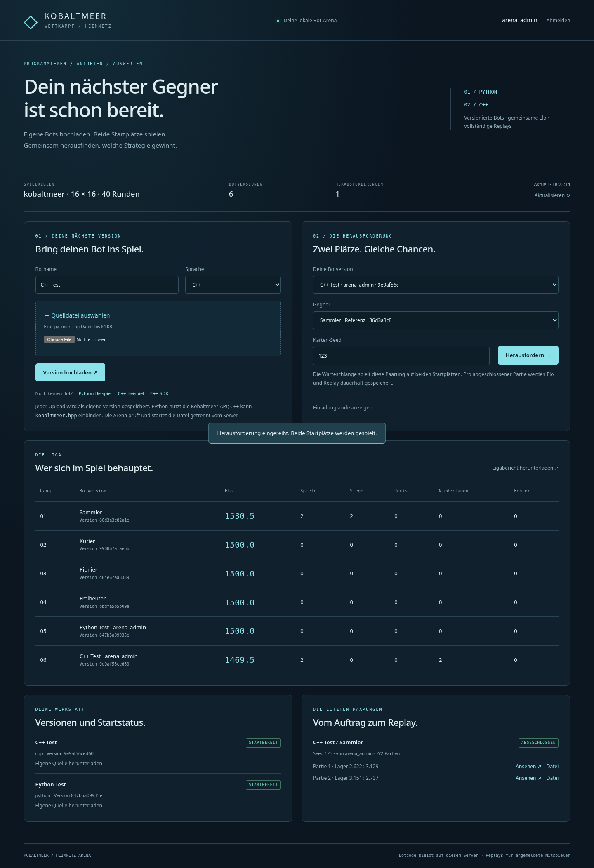
Task: Refresh with the Aktualisieren link
Action: (x=552, y=195)
